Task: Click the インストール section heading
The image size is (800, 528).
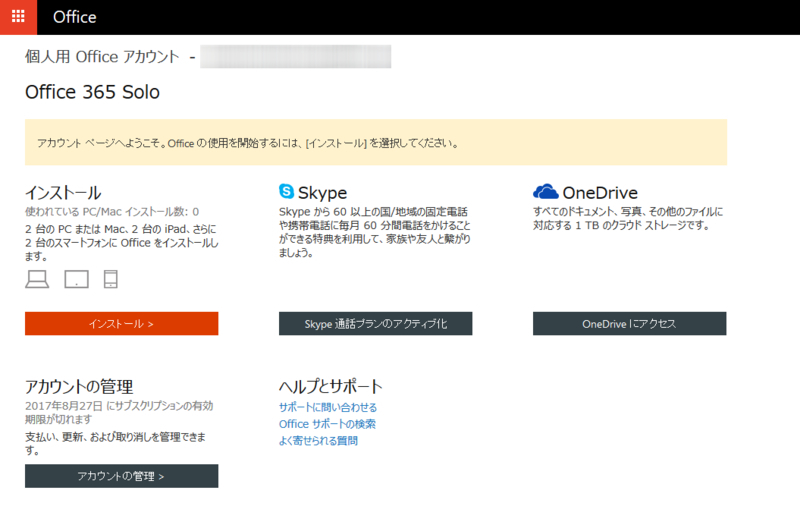Action: (x=63, y=193)
